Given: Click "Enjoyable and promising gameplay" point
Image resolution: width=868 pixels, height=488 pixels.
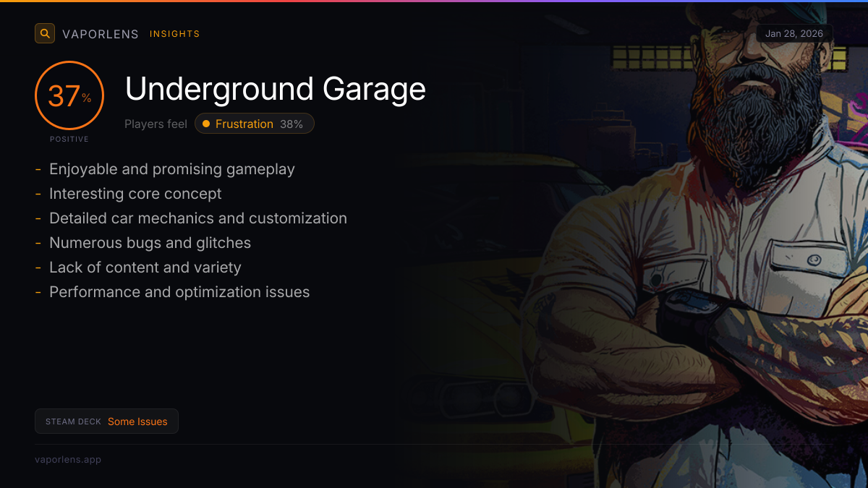Looking at the screenshot, I should (x=172, y=169).
